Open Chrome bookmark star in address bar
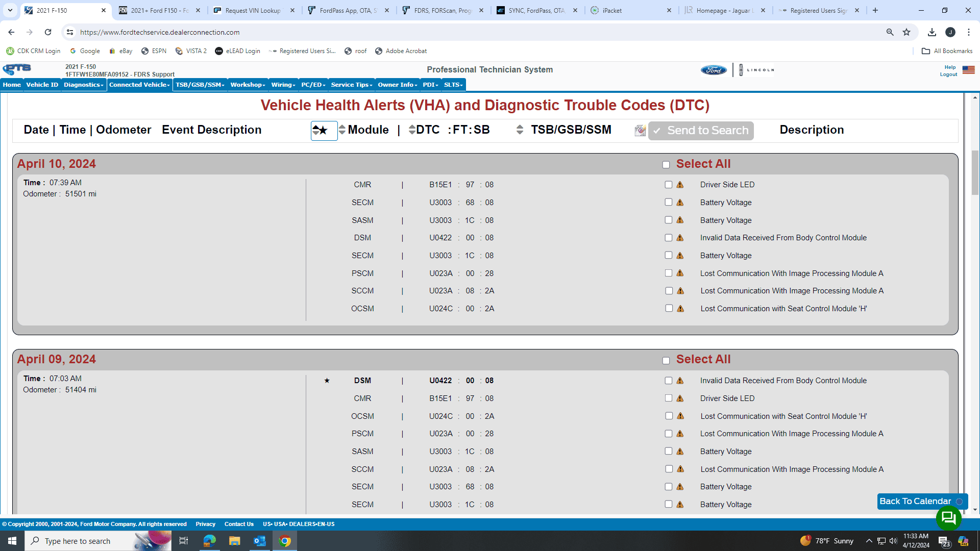Screen dimensions: 980x551 click(x=907, y=32)
